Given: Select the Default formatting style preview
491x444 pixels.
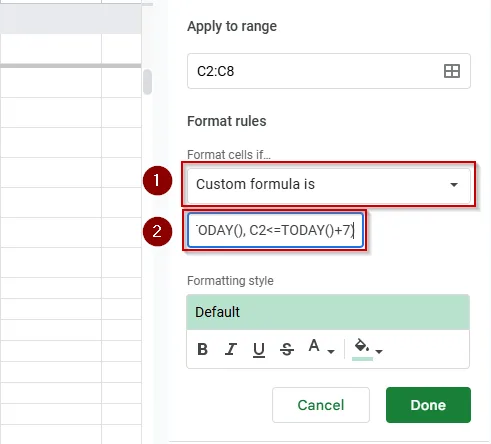Looking at the screenshot, I should 328,312.
